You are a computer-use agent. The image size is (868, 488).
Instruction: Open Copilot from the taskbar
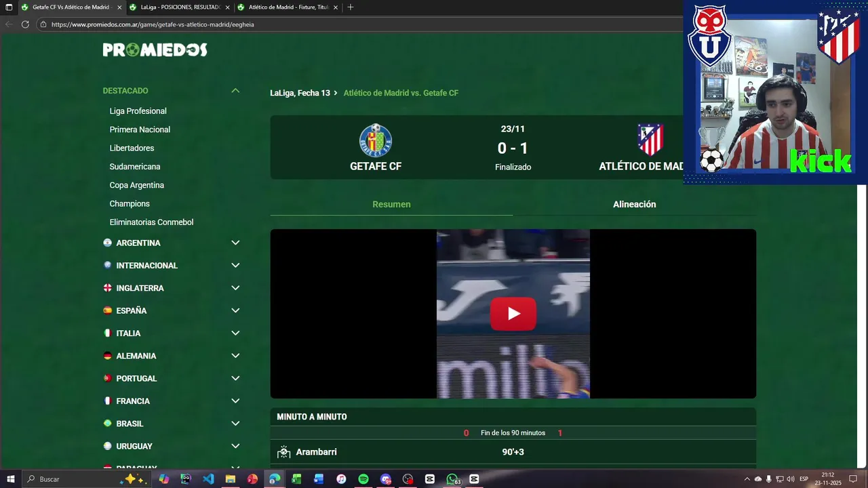163,479
